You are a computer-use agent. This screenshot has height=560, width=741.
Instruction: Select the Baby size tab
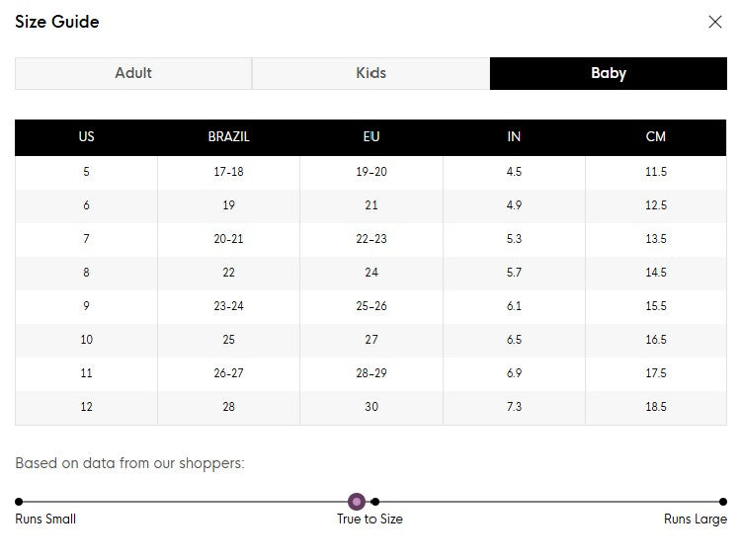tap(608, 73)
